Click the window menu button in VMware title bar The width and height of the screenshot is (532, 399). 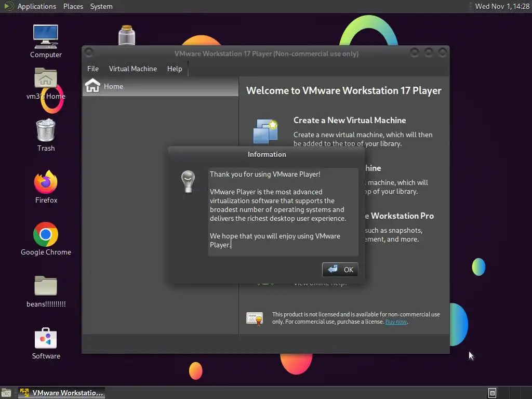coord(89,52)
